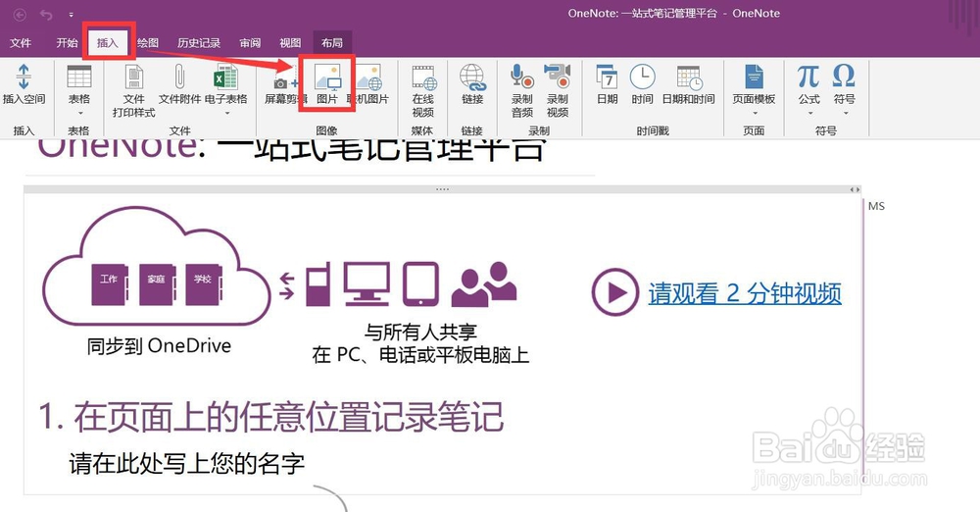
Task: Insert Online Pictures (联机图片)
Action: [368, 84]
